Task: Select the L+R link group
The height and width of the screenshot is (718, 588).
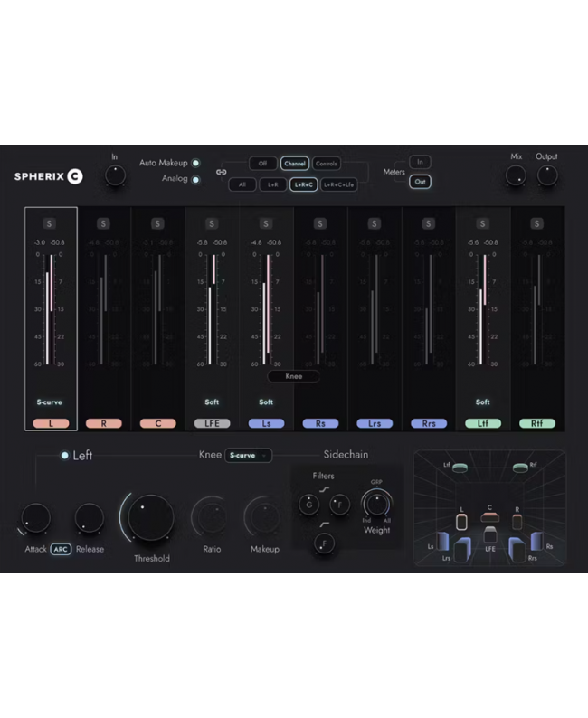Action: (x=273, y=184)
